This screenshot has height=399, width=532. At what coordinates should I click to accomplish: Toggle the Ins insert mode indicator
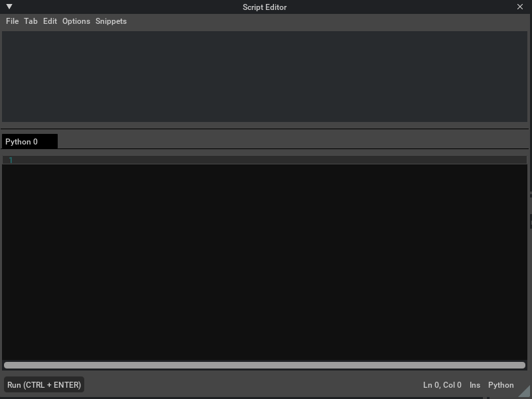pos(475,385)
